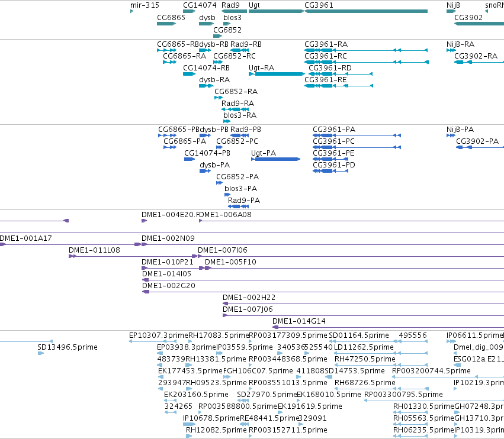Click transcript Rad9-RA
The width and height of the screenshot is (504, 439).
coord(237,104)
